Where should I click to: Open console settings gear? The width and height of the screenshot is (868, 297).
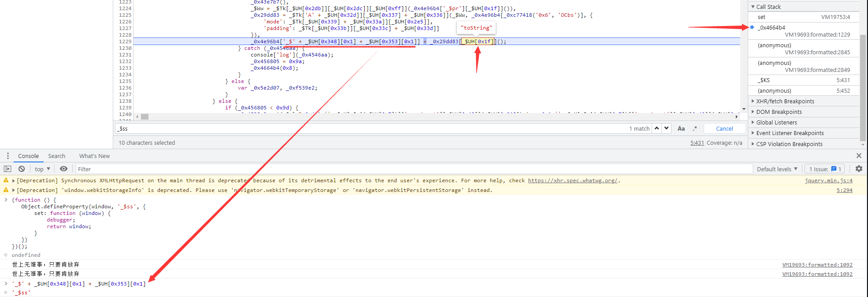858,169
